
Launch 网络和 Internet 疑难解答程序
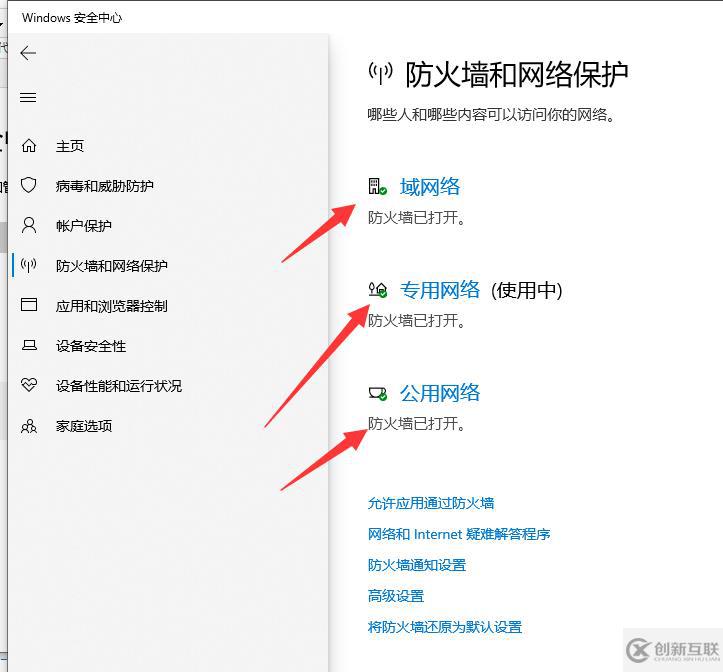pos(459,534)
